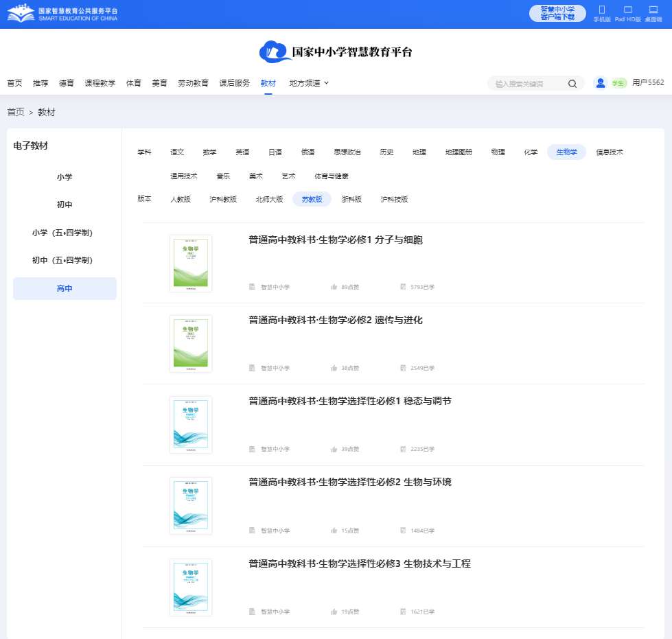
Task: Click the 智慧中小学 publisher icon under 遗传与进化
Action: (x=252, y=368)
